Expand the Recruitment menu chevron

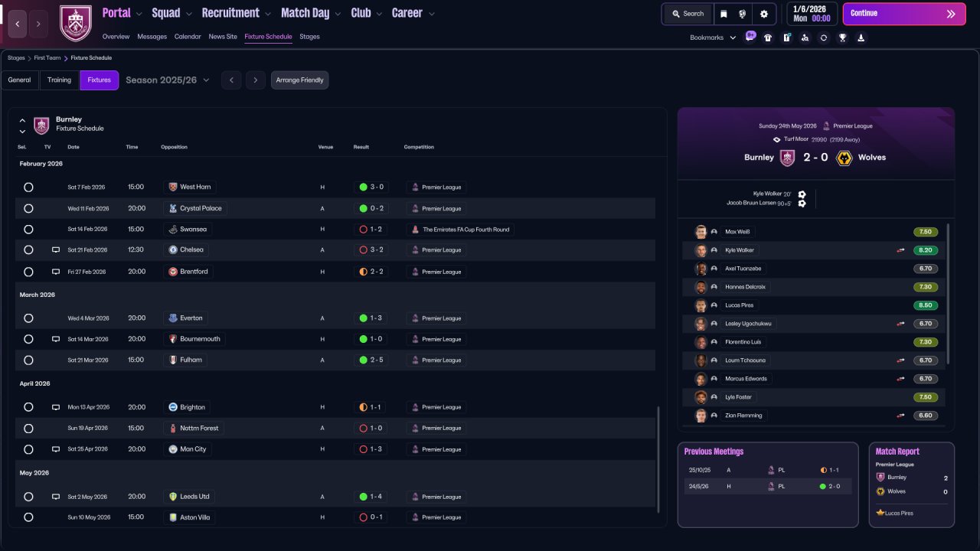267,14
